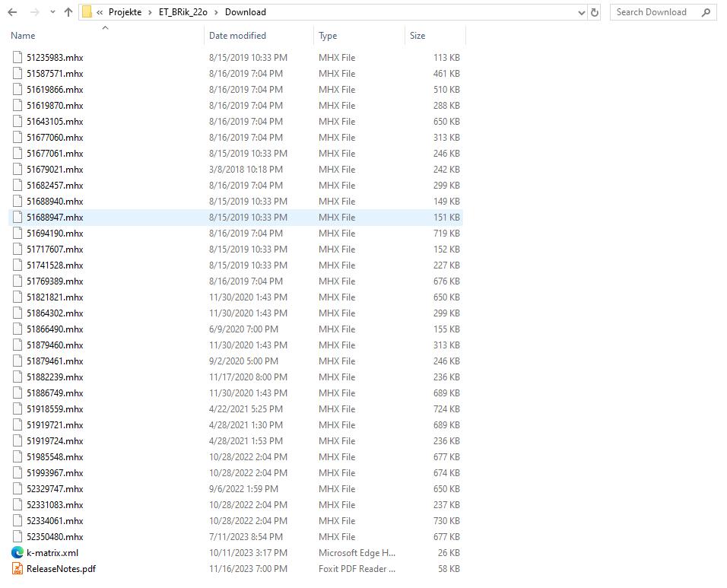Screen dimensions: 727x588
Task: Select the file name 51919721.mhx
Action: click(x=55, y=424)
